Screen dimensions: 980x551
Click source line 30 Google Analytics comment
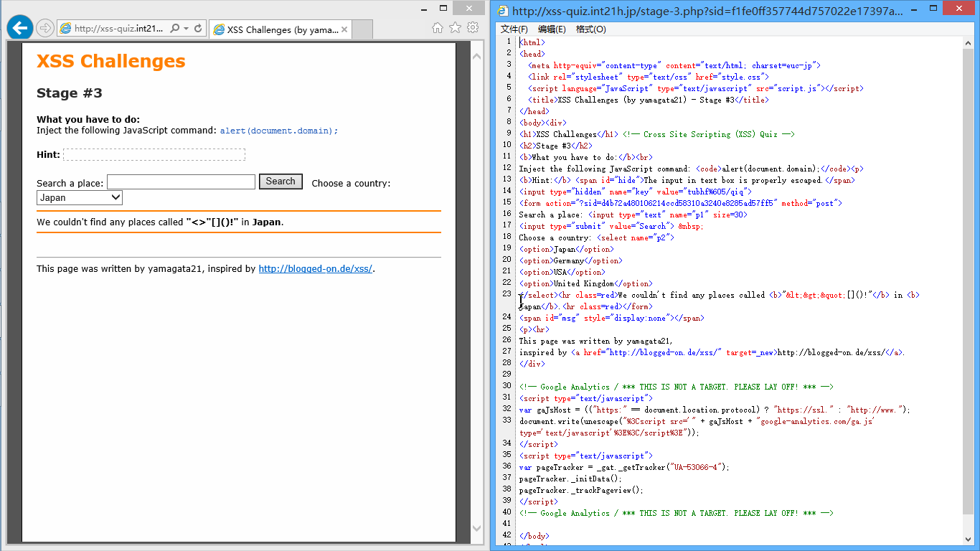click(x=676, y=387)
